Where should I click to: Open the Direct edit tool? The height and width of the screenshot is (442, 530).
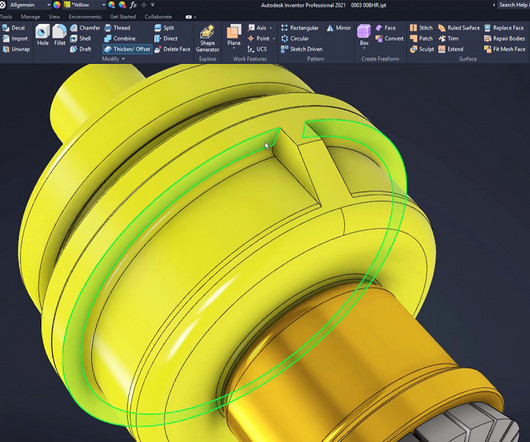coord(166,39)
